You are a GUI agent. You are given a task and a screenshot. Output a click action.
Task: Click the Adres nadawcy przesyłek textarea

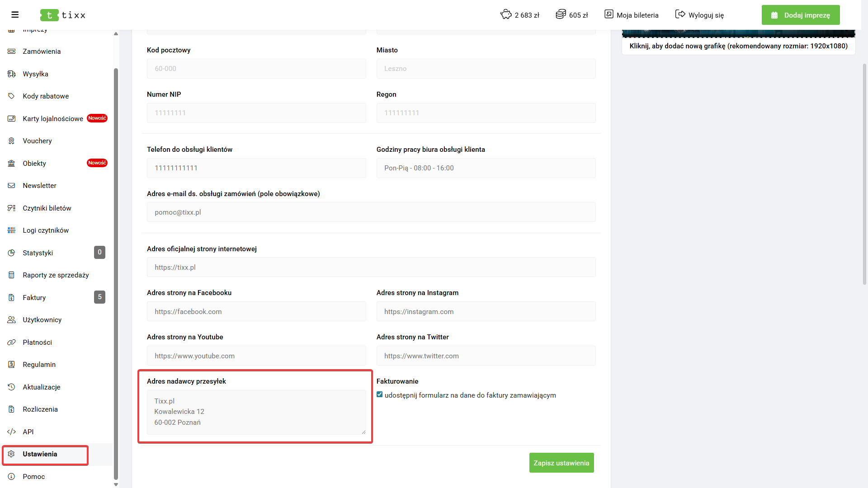pyautogui.click(x=256, y=412)
